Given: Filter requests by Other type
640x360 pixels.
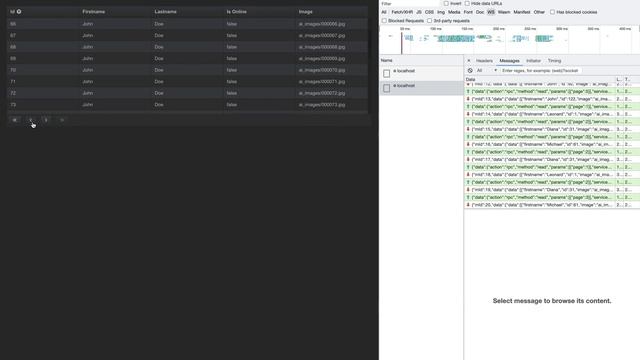Looking at the screenshot, I should [x=539, y=12].
